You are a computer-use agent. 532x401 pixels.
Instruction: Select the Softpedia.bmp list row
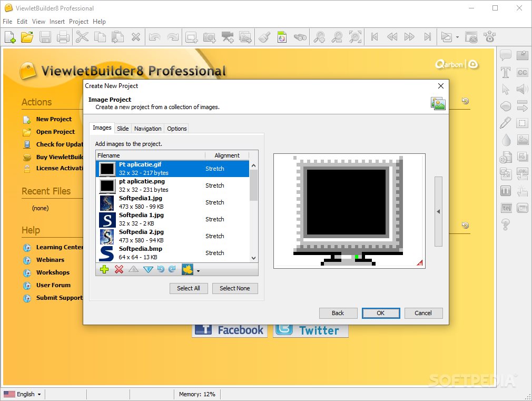pyautogui.click(x=173, y=253)
